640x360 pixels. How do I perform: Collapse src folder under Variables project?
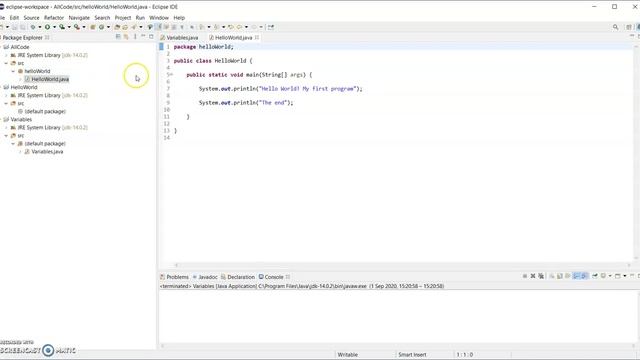(x=6, y=136)
